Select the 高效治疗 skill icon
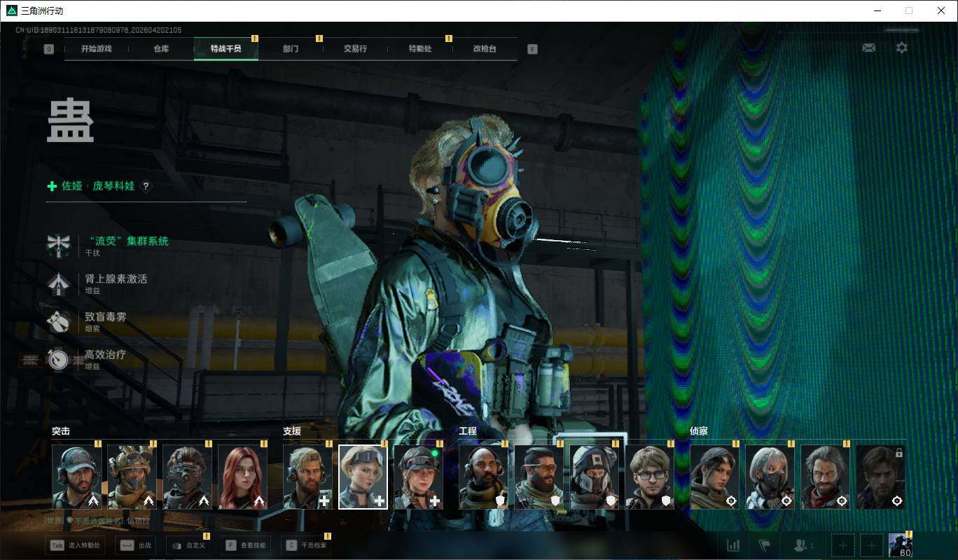 click(x=60, y=359)
